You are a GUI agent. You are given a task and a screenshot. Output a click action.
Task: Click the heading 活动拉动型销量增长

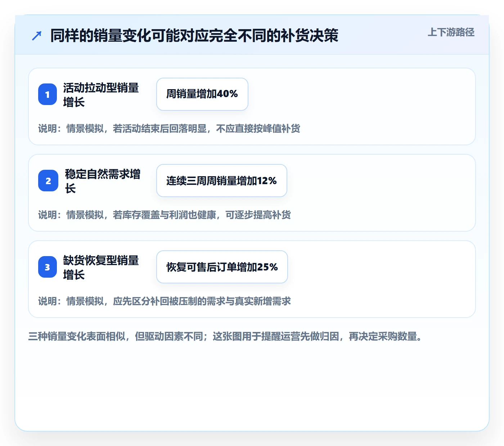click(101, 95)
